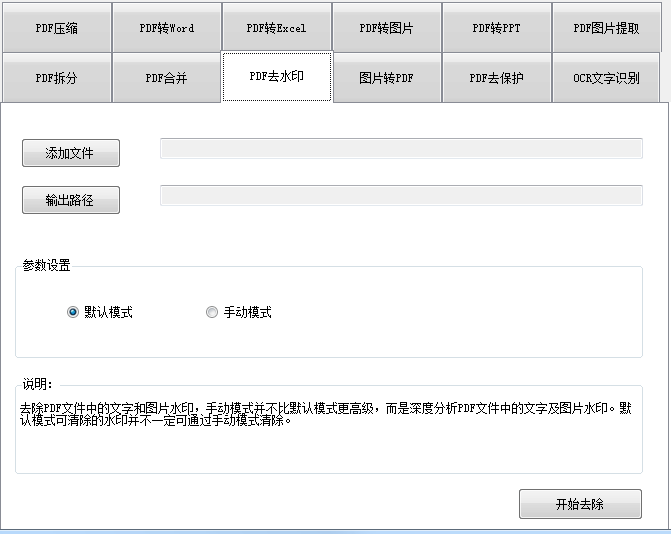Select the PDF合并 tab
Image resolution: width=671 pixels, height=534 pixels.
(x=166, y=78)
